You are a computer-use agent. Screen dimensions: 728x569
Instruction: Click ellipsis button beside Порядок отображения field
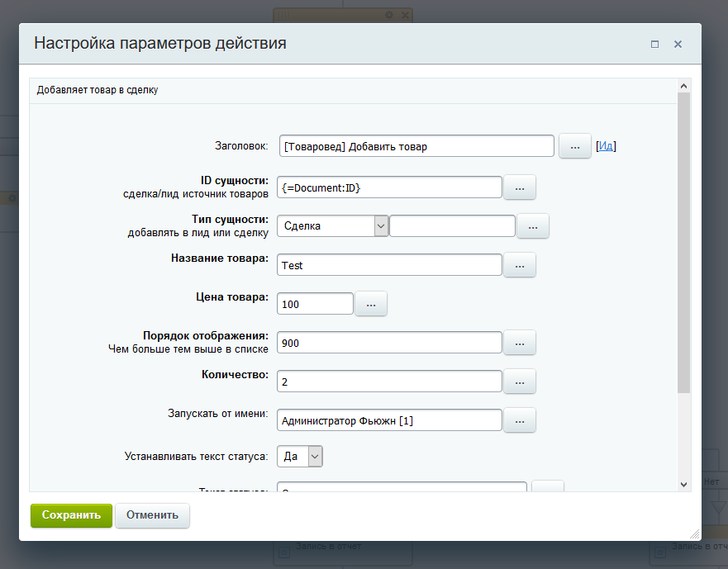(x=520, y=342)
